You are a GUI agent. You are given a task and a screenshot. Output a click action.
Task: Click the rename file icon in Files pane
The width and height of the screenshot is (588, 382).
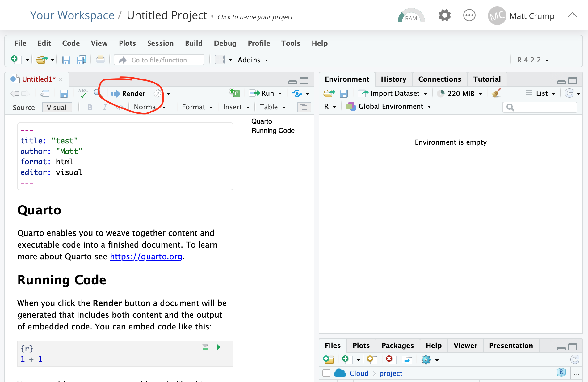pos(407,360)
